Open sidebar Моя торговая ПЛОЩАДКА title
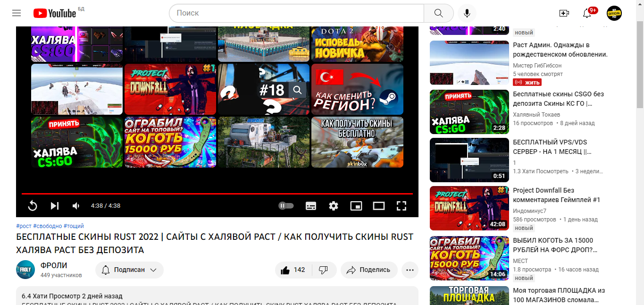 pos(559,295)
